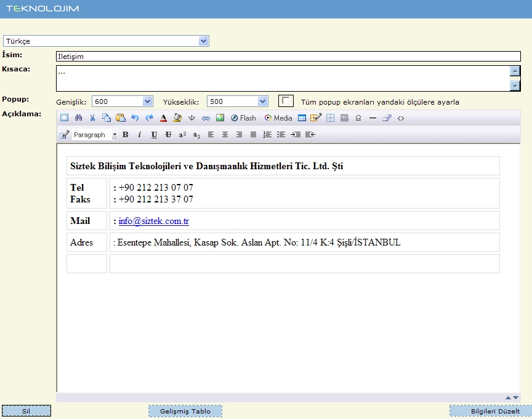
Task: Toggle underline formatting
Action: coord(154,135)
